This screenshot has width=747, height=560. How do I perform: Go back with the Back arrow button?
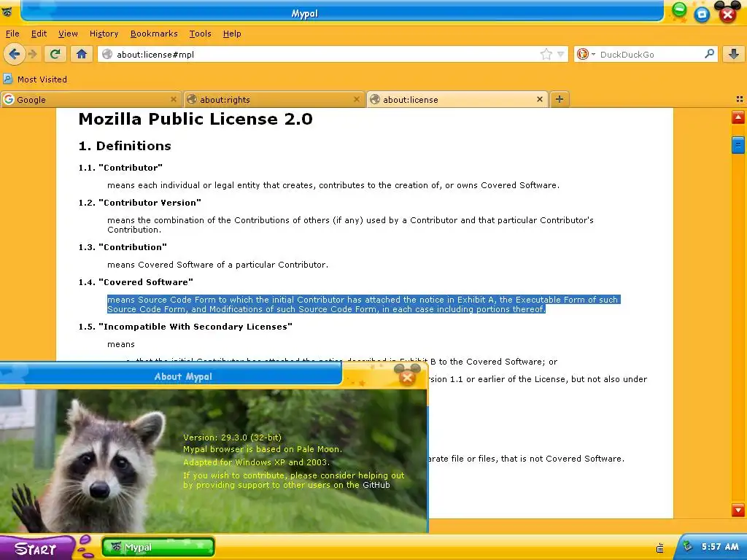pos(15,54)
